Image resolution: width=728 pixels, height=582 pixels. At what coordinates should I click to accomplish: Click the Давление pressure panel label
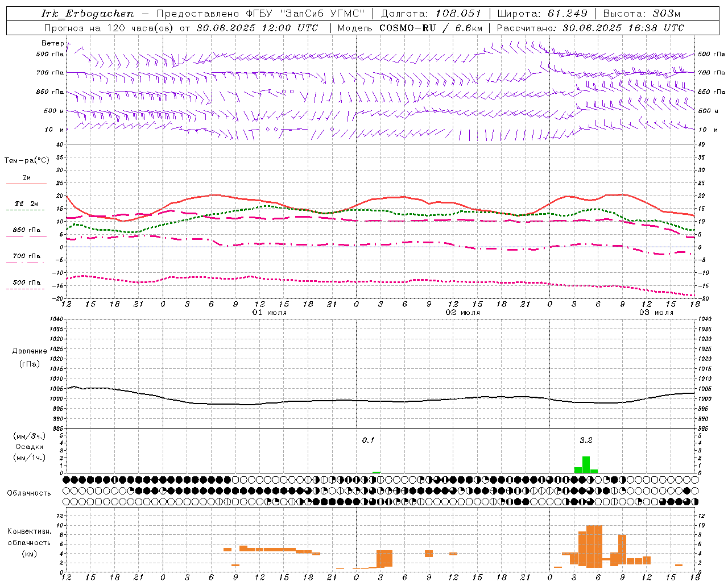coord(29,351)
